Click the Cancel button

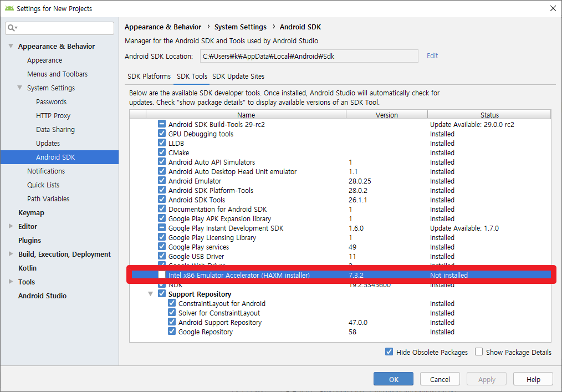440,379
